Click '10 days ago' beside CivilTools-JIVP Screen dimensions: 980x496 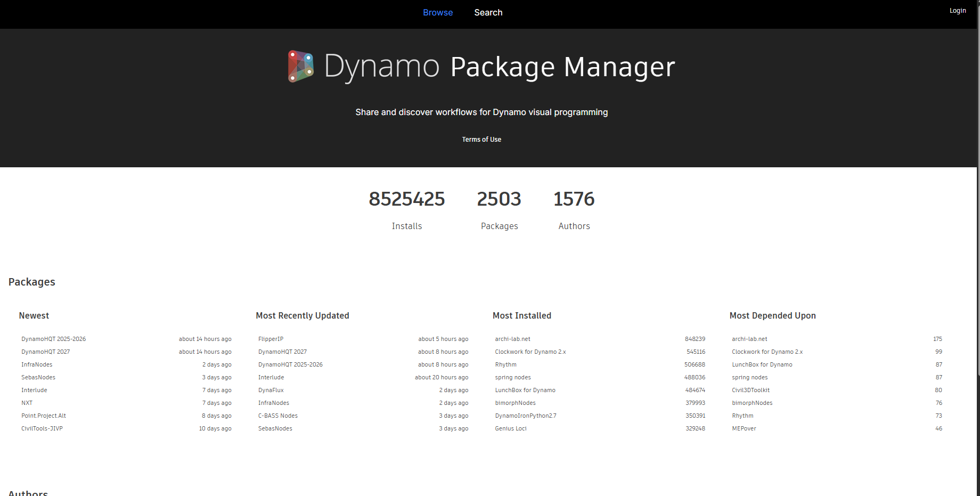[x=215, y=428]
